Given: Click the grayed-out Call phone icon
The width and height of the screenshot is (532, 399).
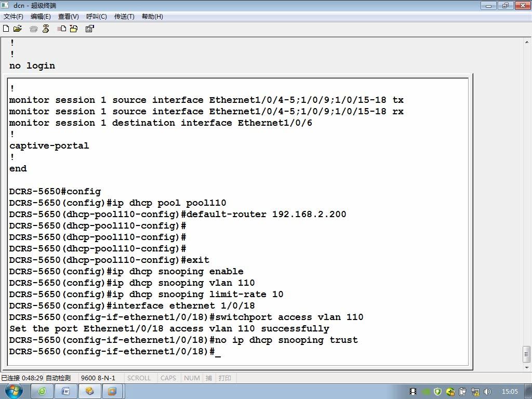Looking at the screenshot, I should [34, 29].
